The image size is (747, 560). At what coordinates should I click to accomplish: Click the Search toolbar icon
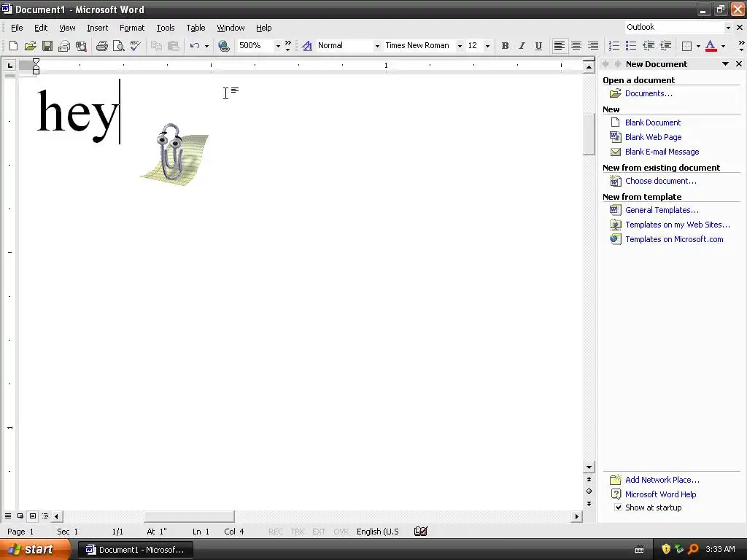[x=81, y=46]
